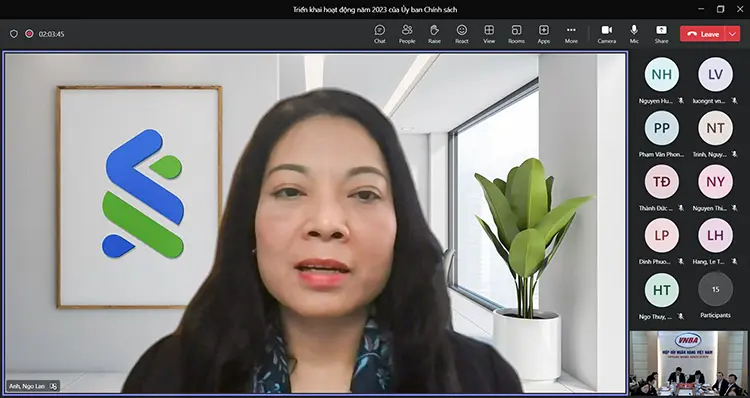Click the icon next to Anh, Ngo Lan label
Viewport: 750px width, 398px height.
click(x=53, y=386)
